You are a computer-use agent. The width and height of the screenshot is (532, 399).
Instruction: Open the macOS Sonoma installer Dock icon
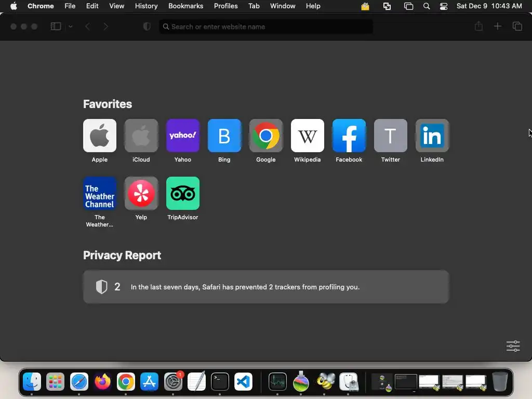click(301, 382)
